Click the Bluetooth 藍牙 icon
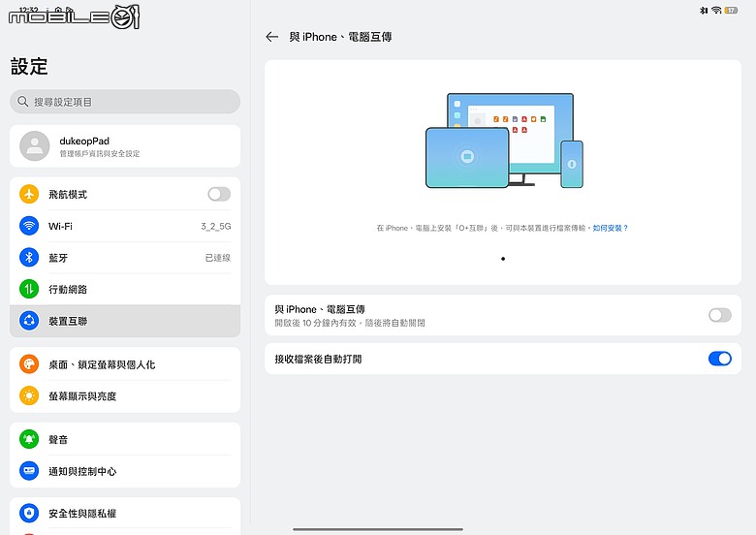The height and width of the screenshot is (535, 756). [29, 258]
